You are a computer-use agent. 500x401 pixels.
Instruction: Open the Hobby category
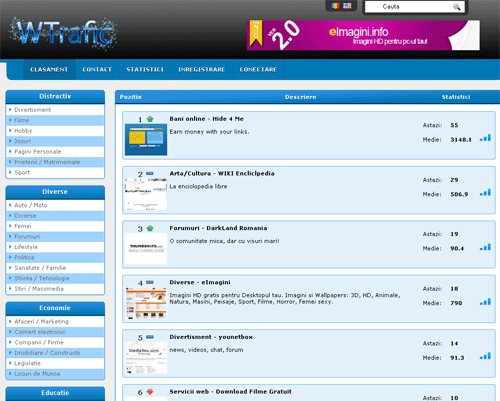[x=55, y=131]
